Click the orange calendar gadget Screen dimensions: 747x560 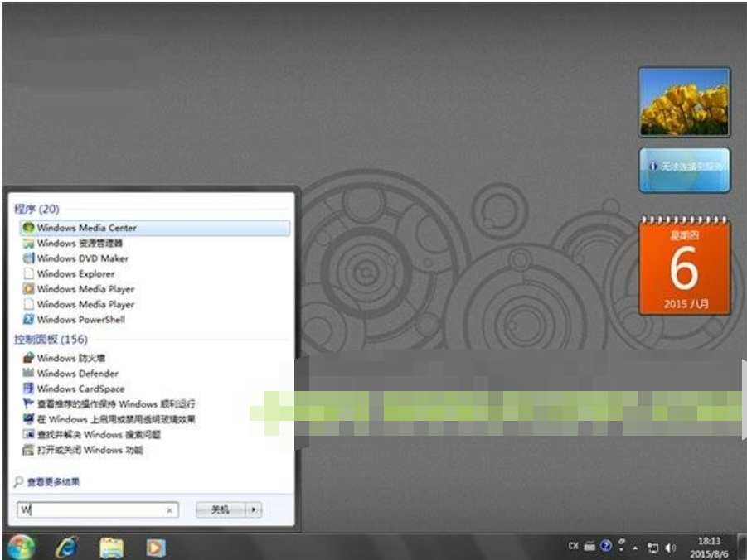[x=684, y=265]
